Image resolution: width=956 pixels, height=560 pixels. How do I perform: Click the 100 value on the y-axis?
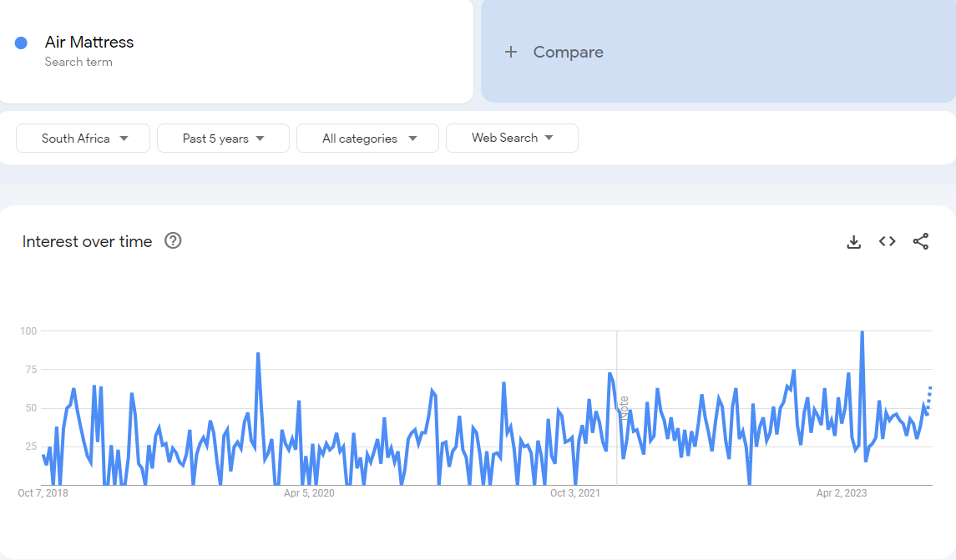[28, 330]
